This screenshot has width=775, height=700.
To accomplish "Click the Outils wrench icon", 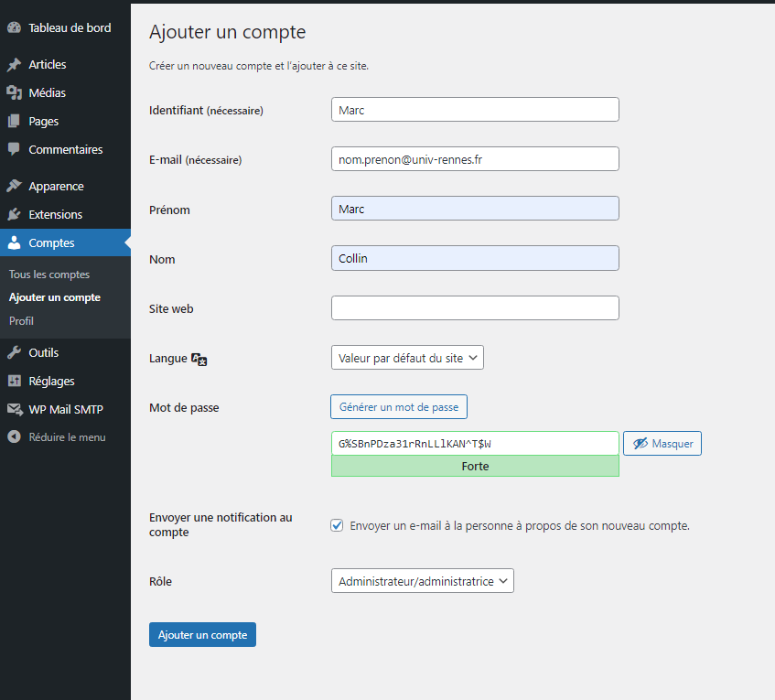I will (14, 353).
